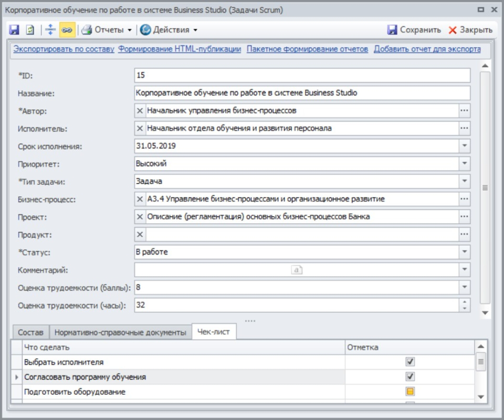Viewport: 504px width, 420px height.
Task: Open Исполнитель selection ellipsis button
Action: click(464, 129)
